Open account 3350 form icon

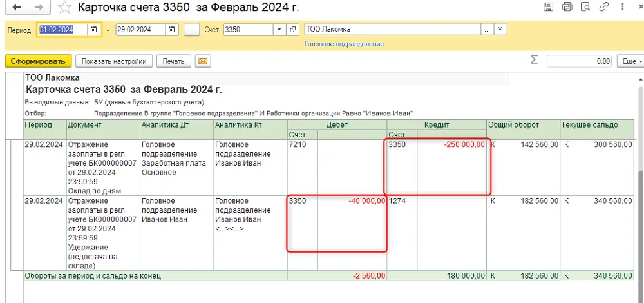coord(292,30)
